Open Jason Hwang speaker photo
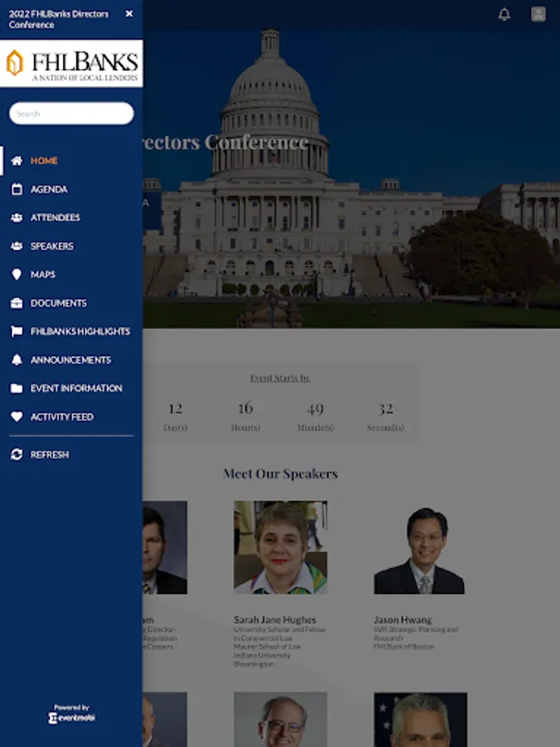560x747 pixels. tap(420, 547)
